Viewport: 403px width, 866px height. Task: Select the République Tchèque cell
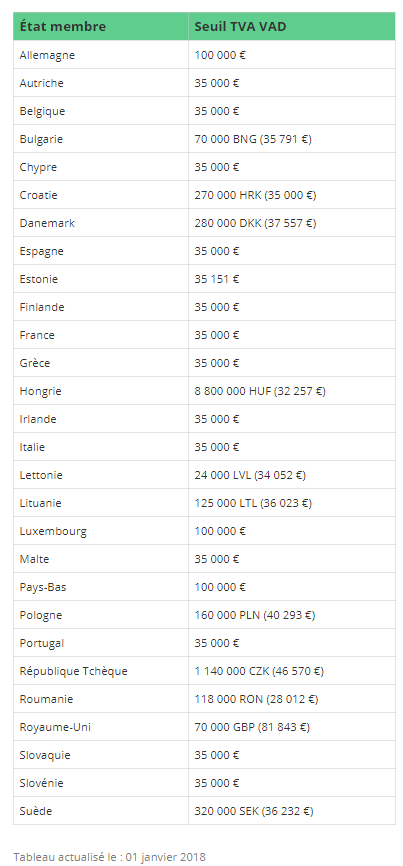(x=100, y=671)
